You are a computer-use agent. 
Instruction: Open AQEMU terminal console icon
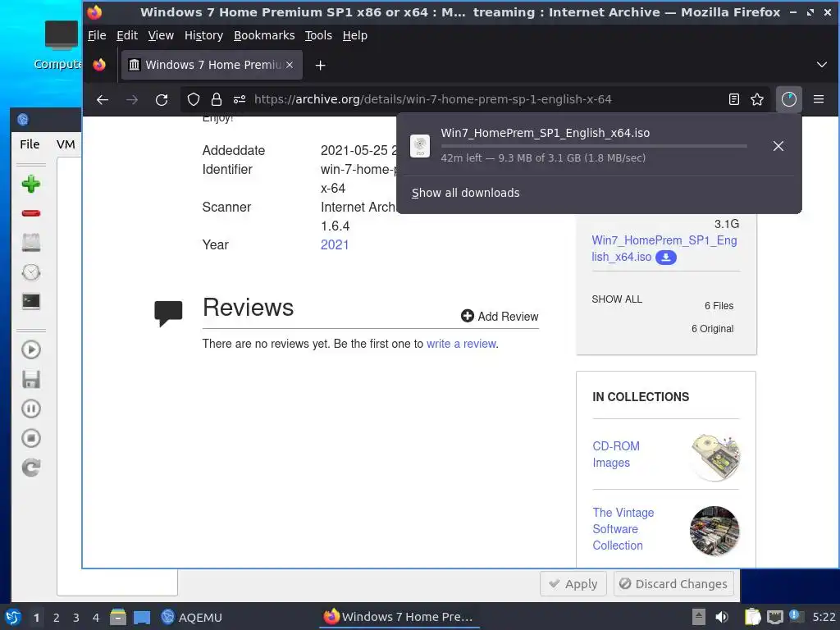(31, 301)
